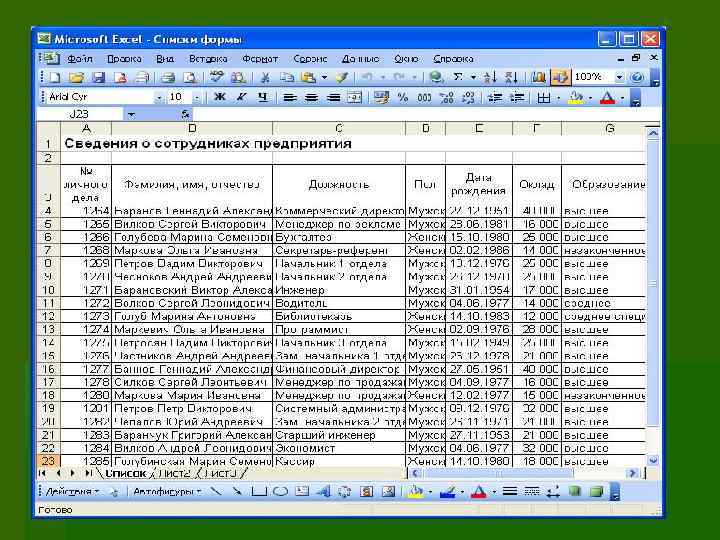
Task: Select the Rectangle drawing tool
Action: point(259,492)
